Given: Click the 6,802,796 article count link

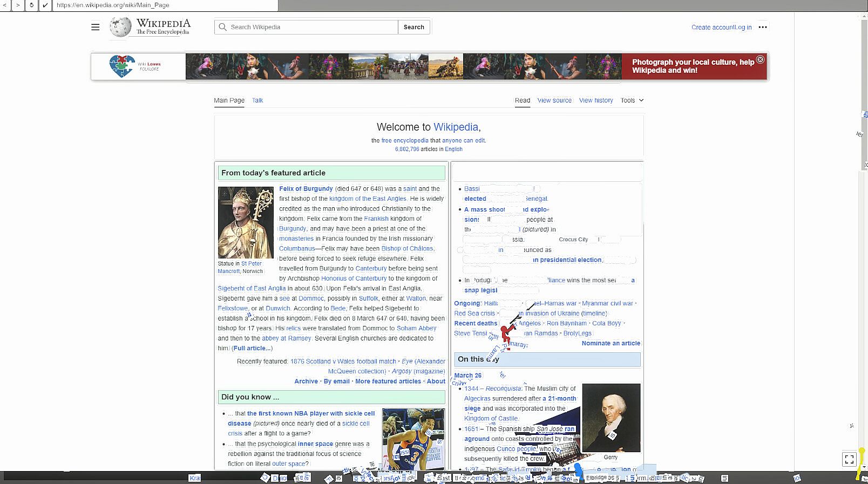Looking at the screenshot, I should (407, 149).
